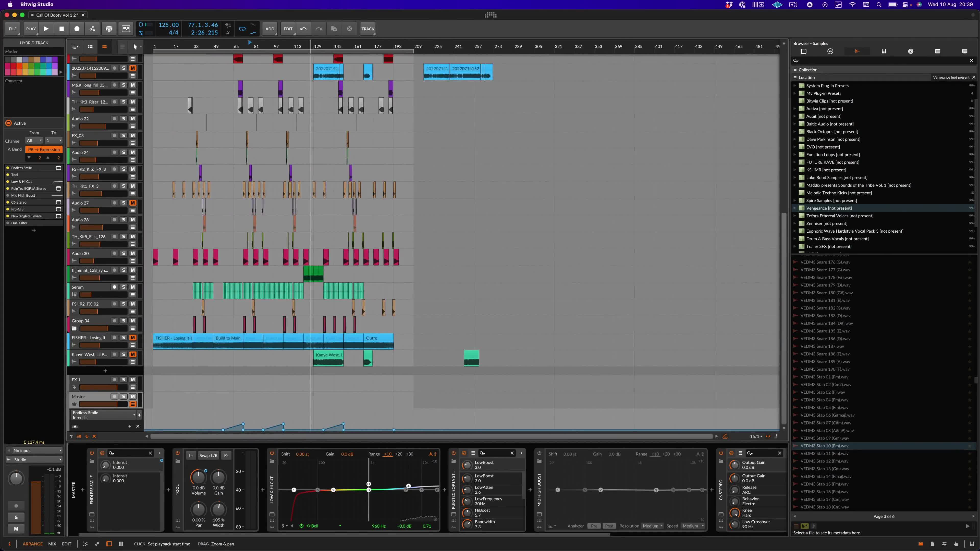Viewport: 980px width, 551px height.
Task: Open the Devices browser icon
Action: (x=803, y=51)
